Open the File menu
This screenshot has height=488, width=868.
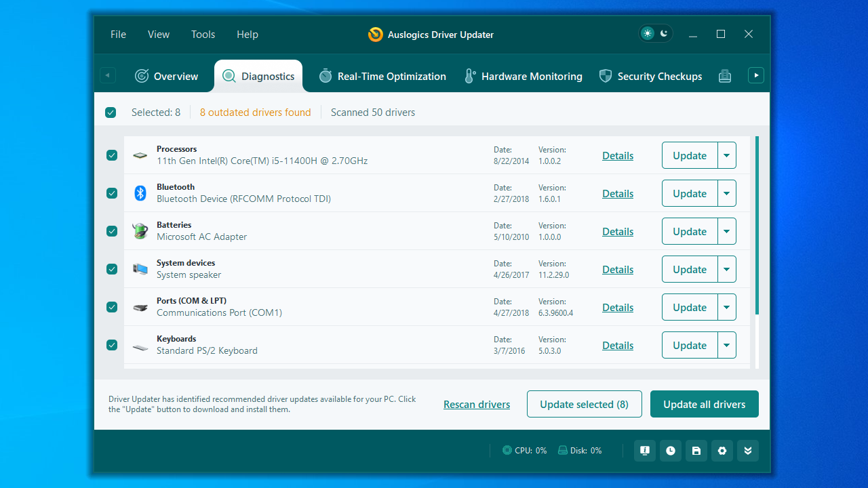118,35
